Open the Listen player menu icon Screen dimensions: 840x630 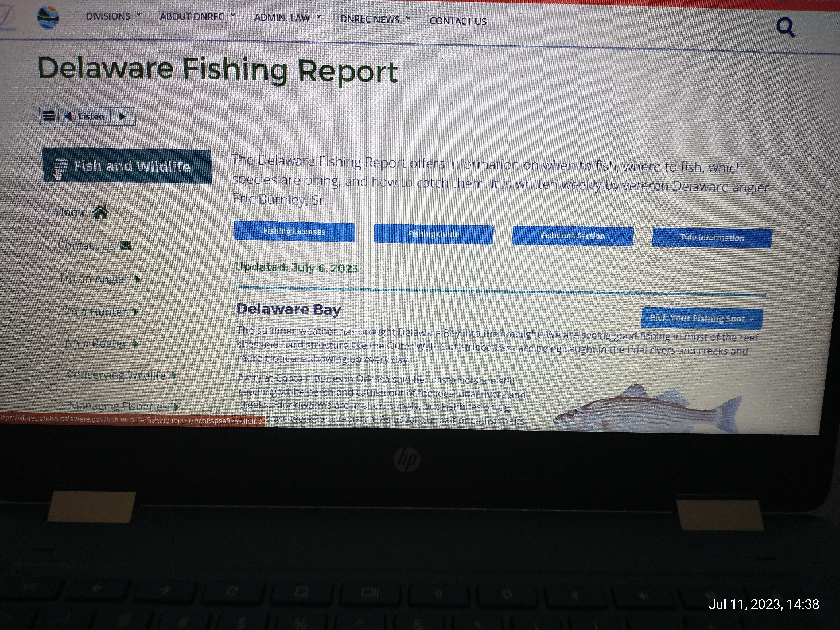coord(49,116)
